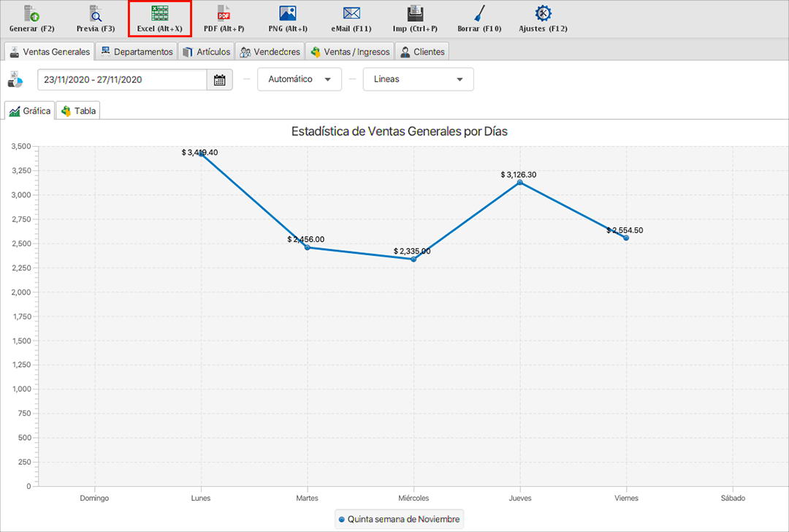Open Ajustes (F12) settings gear
The height and width of the screenshot is (532, 789).
pyautogui.click(x=543, y=14)
